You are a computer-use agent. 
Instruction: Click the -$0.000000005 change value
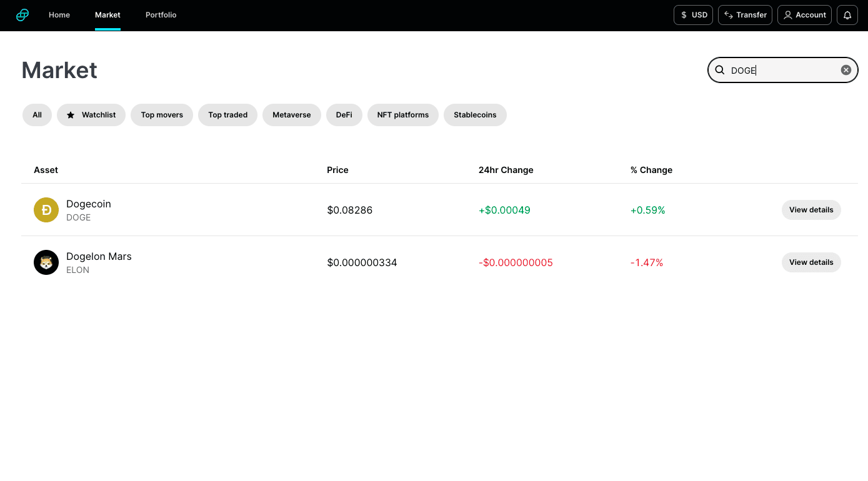[516, 262]
